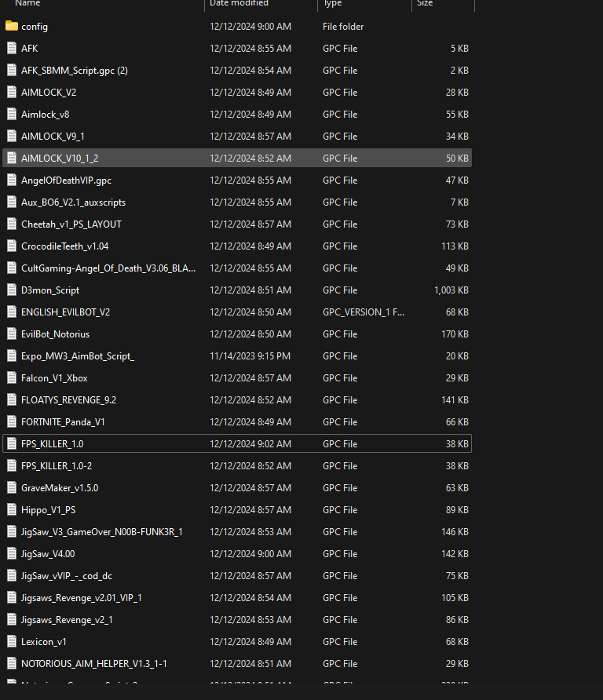Viewport: 603px width, 700px height.
Task: Click the 1,003 KB size cell
Action: point(451,290)
